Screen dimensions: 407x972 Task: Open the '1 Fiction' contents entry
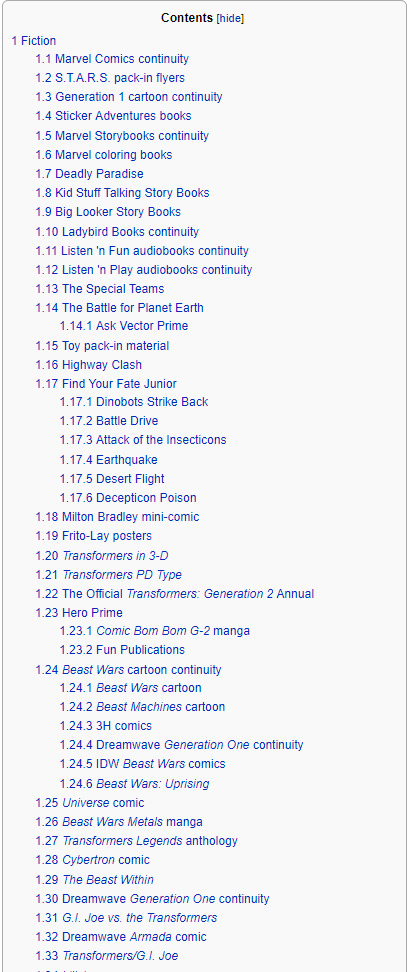[33, 41]
